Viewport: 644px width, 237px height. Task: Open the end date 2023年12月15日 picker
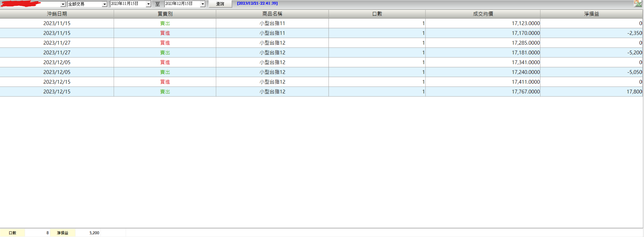click(x=203, y=4)
